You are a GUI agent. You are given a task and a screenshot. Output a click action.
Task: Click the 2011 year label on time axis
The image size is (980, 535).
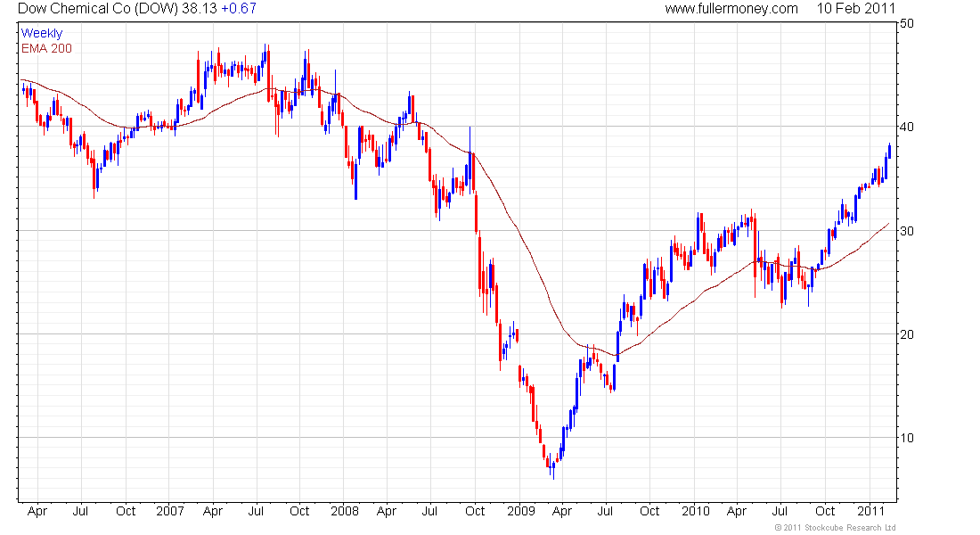click(x=870, y=511)
